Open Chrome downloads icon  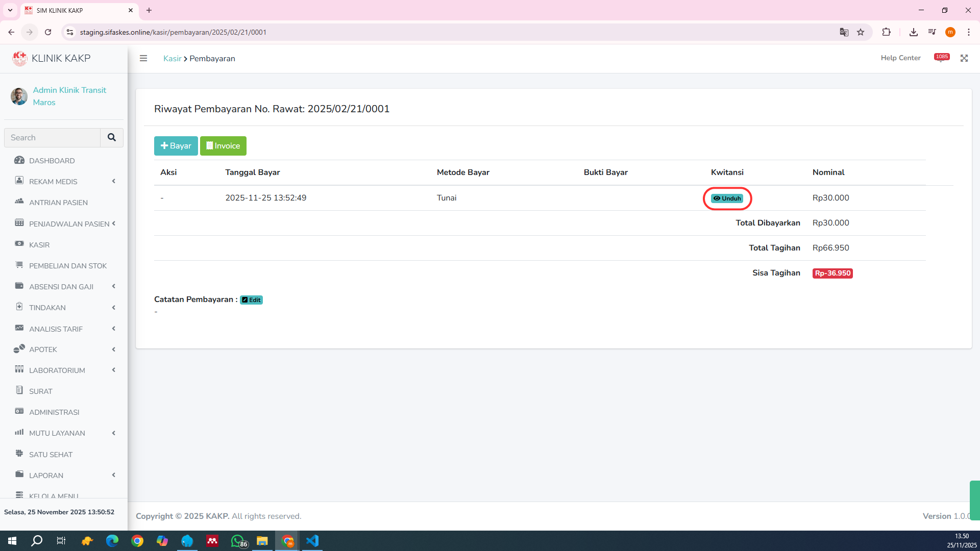pos(913,32)
